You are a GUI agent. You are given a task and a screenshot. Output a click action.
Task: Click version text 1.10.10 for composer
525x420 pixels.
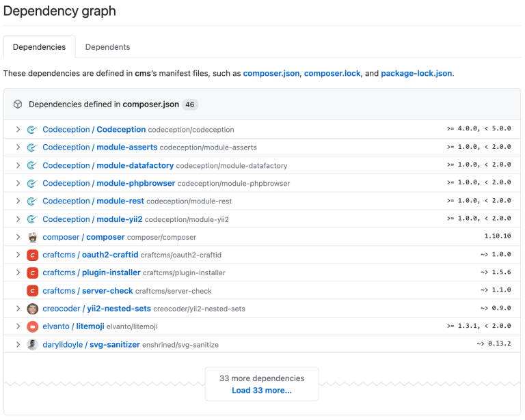498,236
